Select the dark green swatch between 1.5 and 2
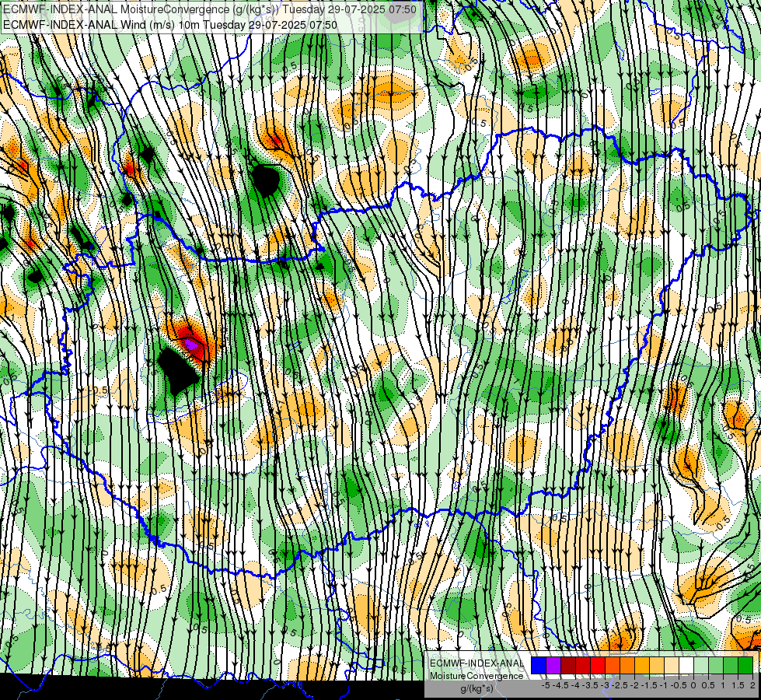The image size is (761, 700). tap(746, 666)
